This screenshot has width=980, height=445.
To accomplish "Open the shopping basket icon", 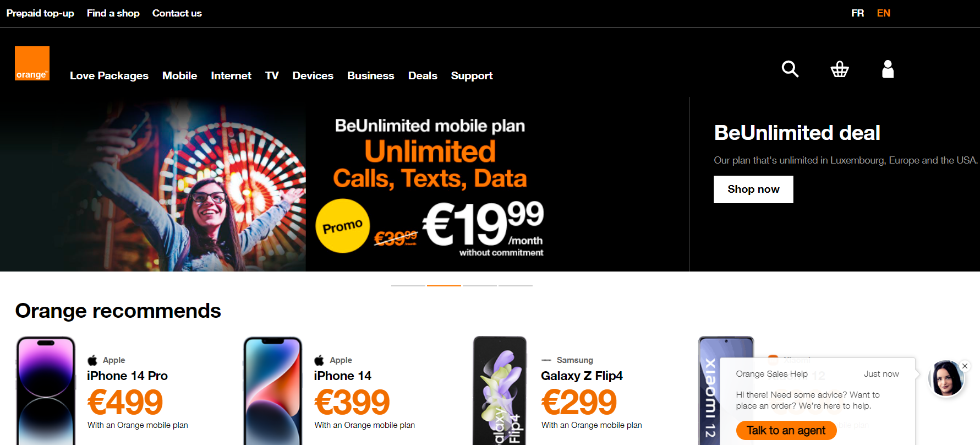I will pyautogui.click(x=840, y=69).
